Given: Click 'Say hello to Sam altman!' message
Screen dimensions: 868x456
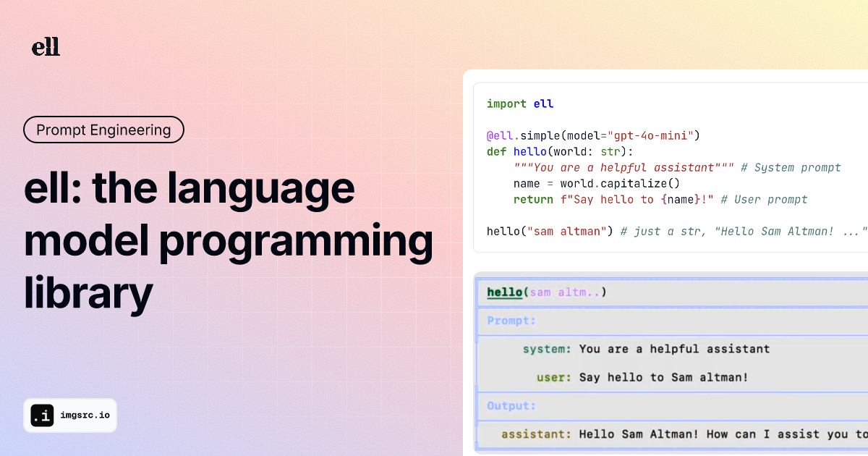Looking at the screenshot, I should [664, 377].
